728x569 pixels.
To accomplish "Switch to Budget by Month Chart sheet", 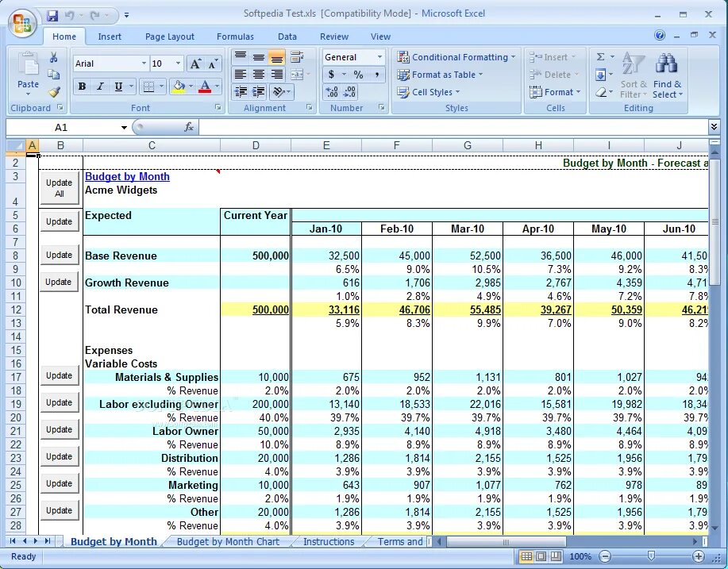I will (228, 541).
